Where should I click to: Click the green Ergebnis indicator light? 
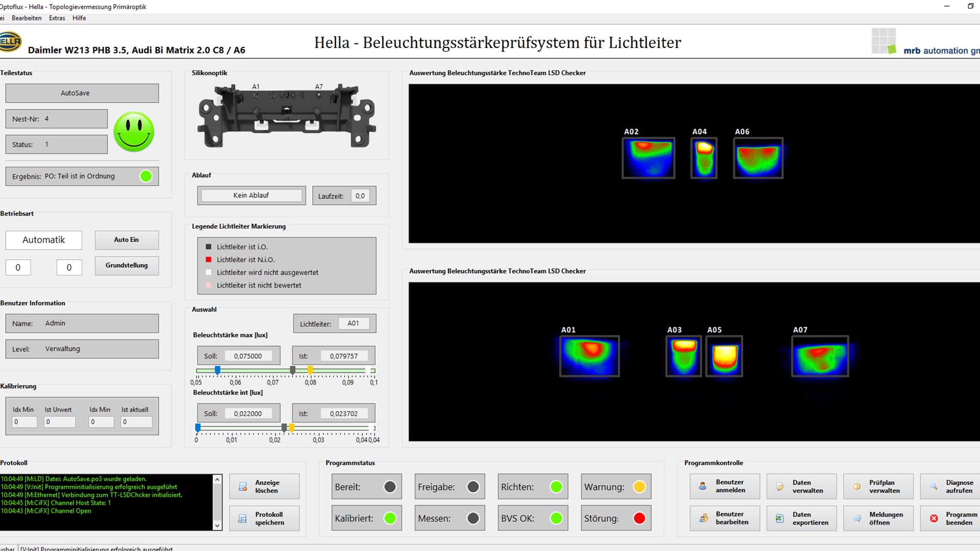[146, 177]
